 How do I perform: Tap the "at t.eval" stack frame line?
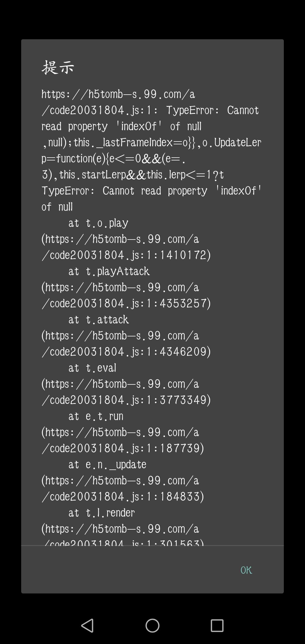coord(92,368)
